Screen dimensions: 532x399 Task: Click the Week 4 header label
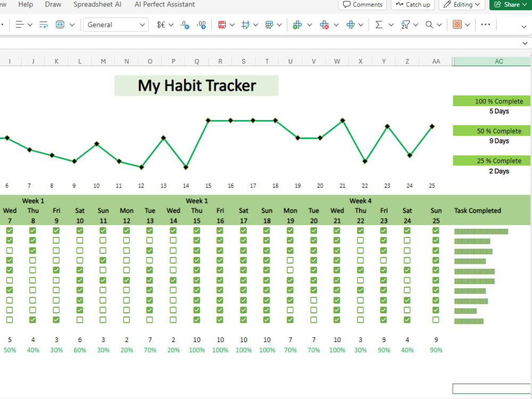pyautogui.click(x=360, y=201)
